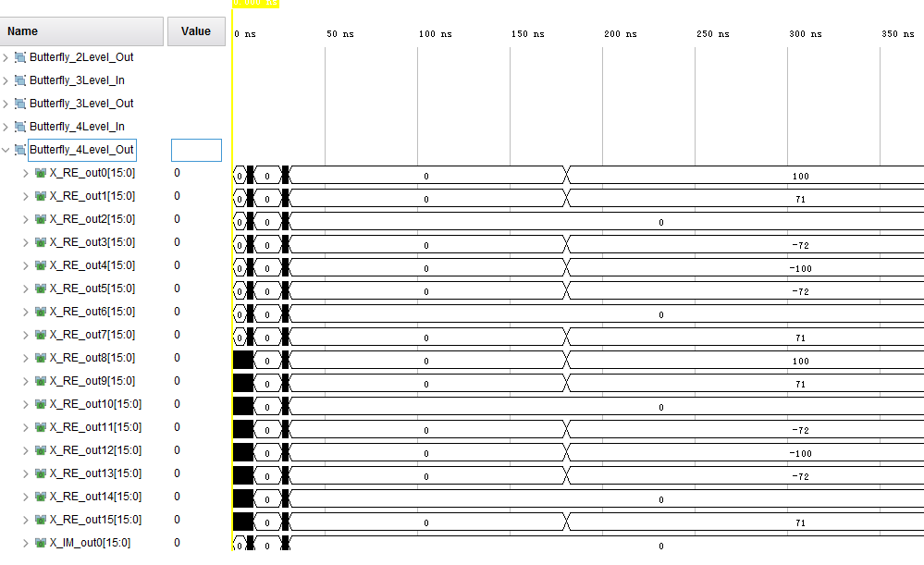This screenshot has height=565, width=924.
Task: Click the Butterfly_2Level_Out group icon
Action: pos(20,57)
